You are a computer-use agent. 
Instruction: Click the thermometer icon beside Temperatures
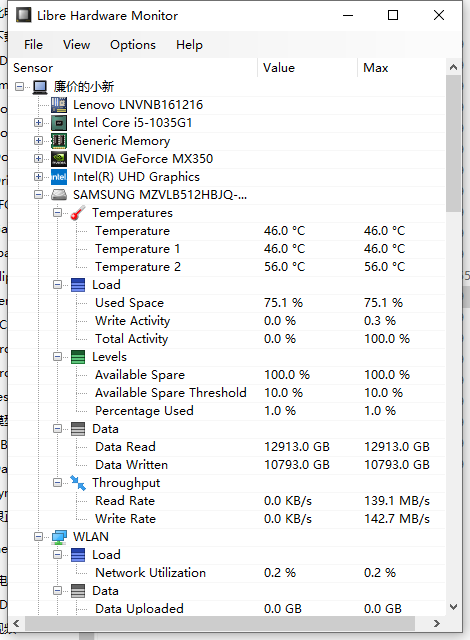(78, 213)
